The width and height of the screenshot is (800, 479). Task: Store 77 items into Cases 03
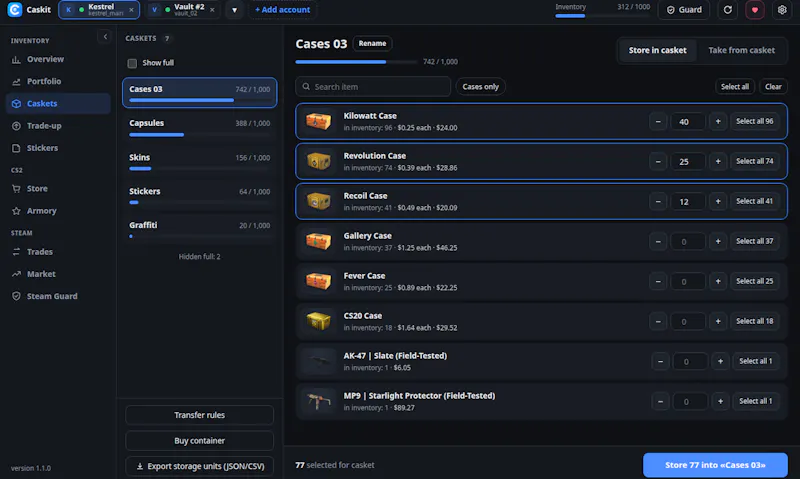(x=715, y=465)
